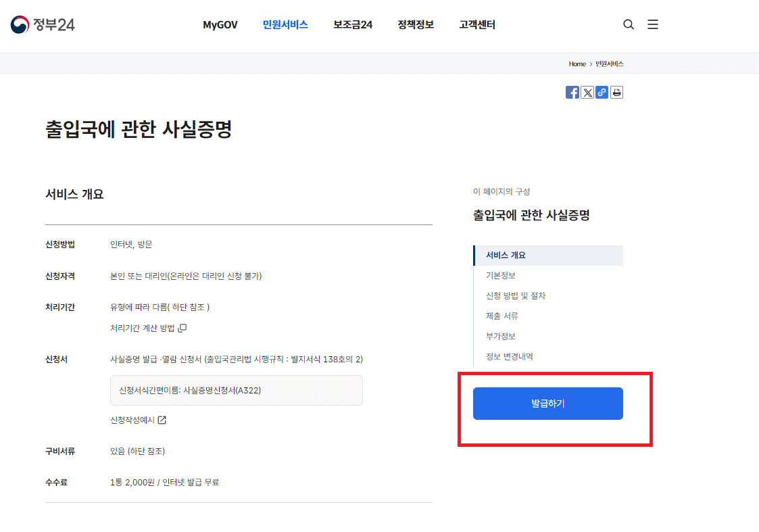Image resolution: width=759 pixels, height=532 pixels.
Task: Copy the page URL using the link icon
Action: [x=602, y=92]
